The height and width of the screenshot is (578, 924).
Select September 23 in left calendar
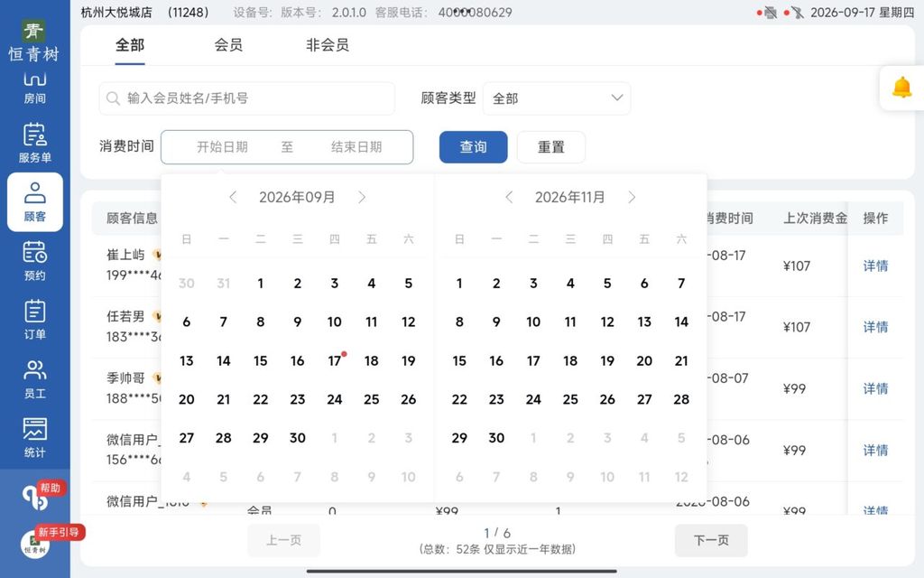coord(298,400)
